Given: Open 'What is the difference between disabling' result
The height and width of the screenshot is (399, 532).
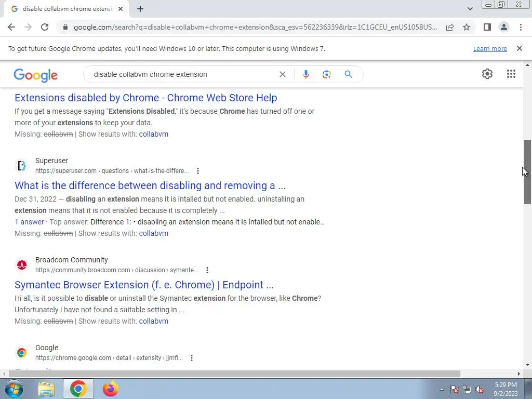Looking at the screenshot, I should pos(150,185).
